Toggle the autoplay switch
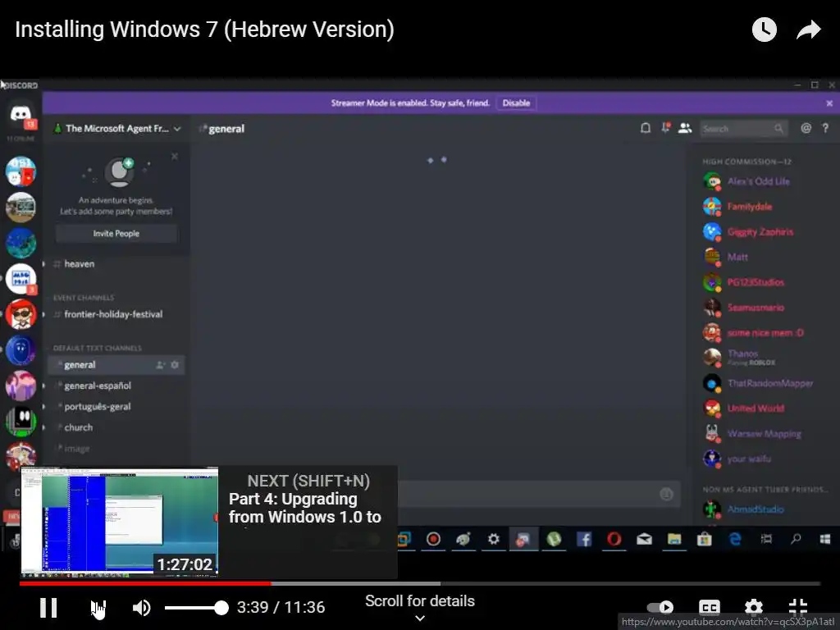840x630 pixels. [660, 607]
